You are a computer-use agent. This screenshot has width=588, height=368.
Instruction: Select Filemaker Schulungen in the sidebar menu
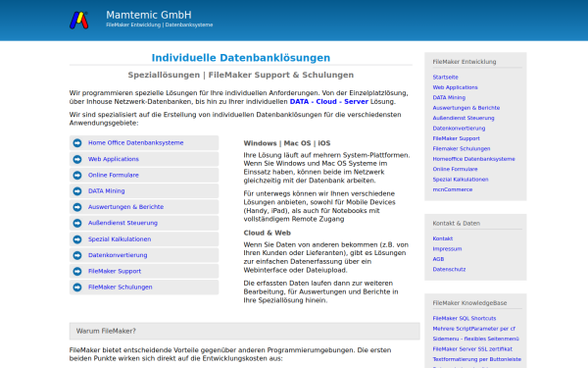[x=462, y=149]
